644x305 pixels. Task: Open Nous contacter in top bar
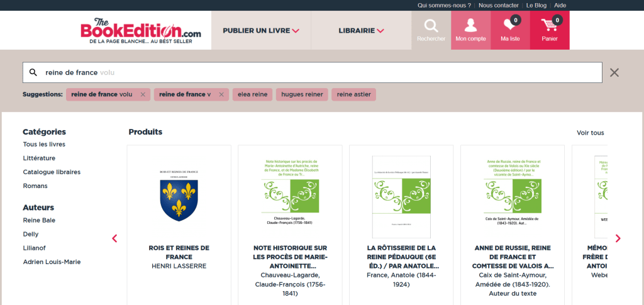(x=498, y=5)
